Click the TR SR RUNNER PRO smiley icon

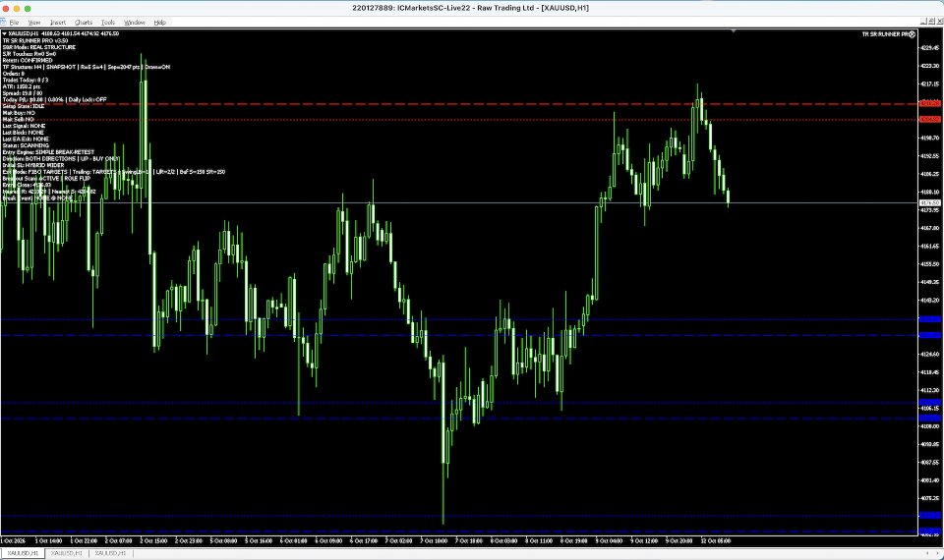point(913,34)
